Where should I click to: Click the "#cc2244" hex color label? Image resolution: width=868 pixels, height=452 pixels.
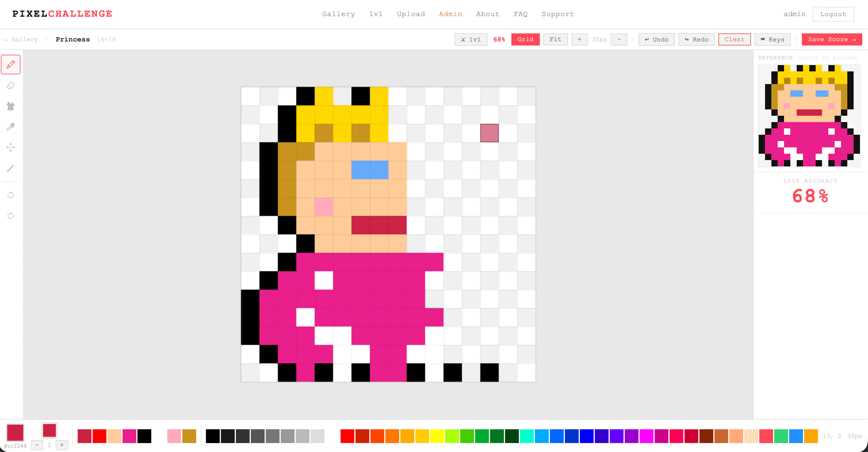point(15,446)
